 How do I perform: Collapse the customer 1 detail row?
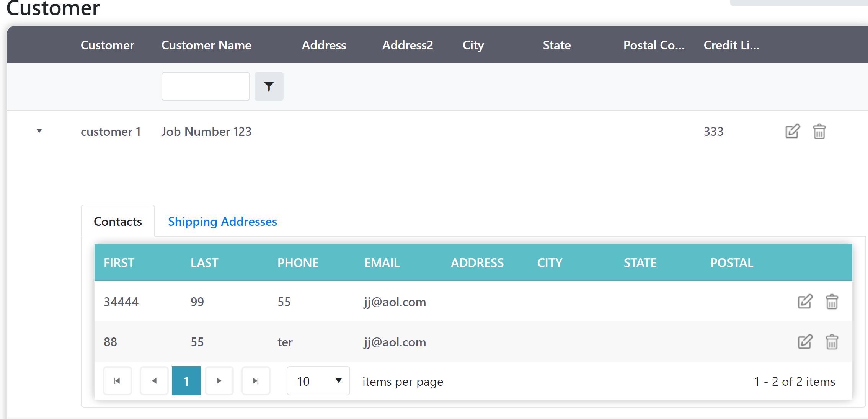(x=39, y=131)
